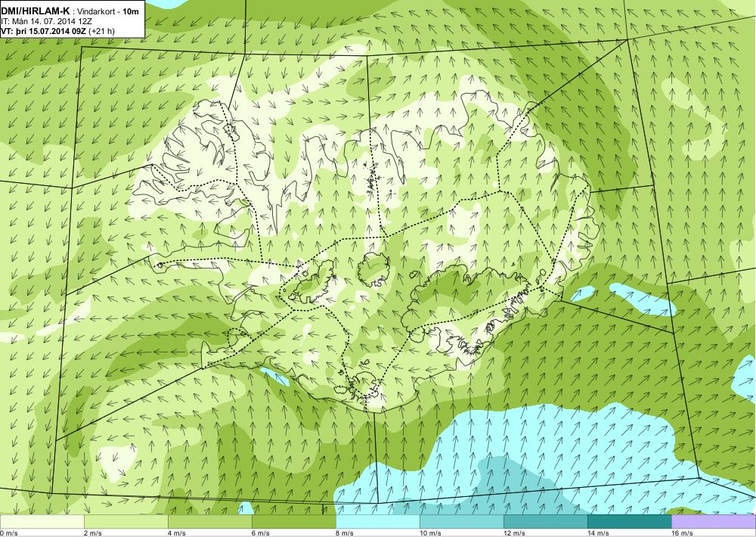Click the 4–6 m/s green legend swatch
The width and height of the screenshot is (756, 537).
209,522
